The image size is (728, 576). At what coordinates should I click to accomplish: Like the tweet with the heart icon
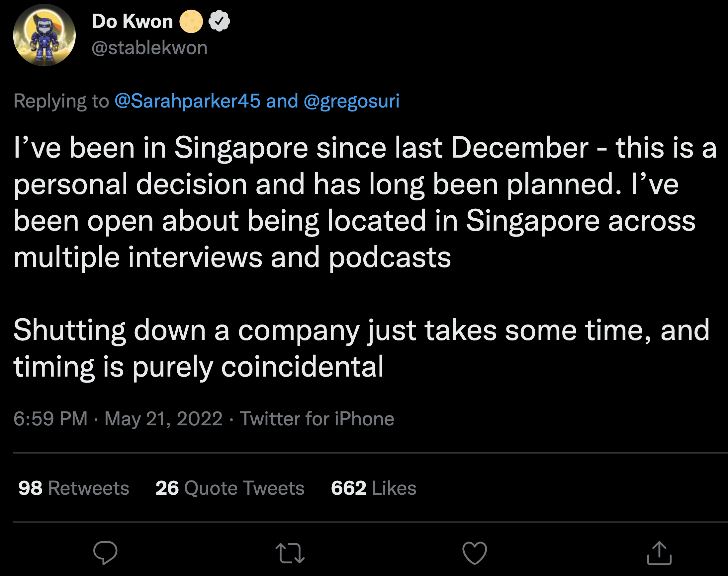click(x=475, y=553)
